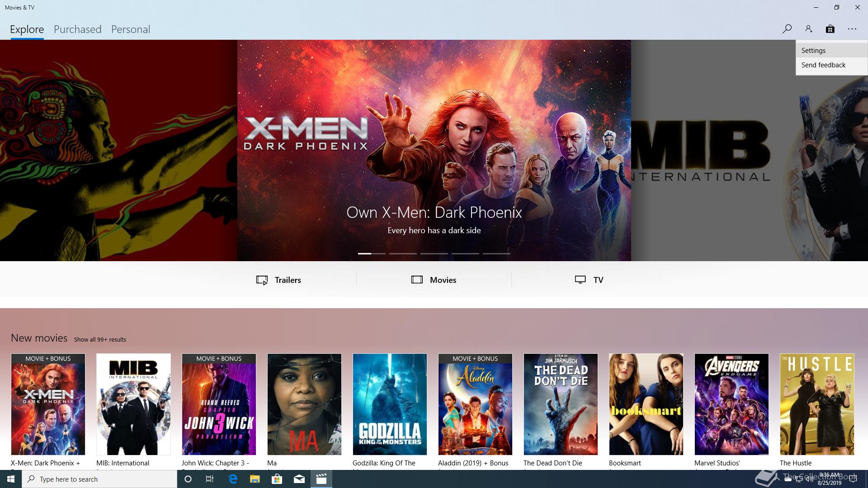This screenshot has height=488, width=868.
Task: Click the "Marvel Studios'" title text
Action: (x=717, y=463)
